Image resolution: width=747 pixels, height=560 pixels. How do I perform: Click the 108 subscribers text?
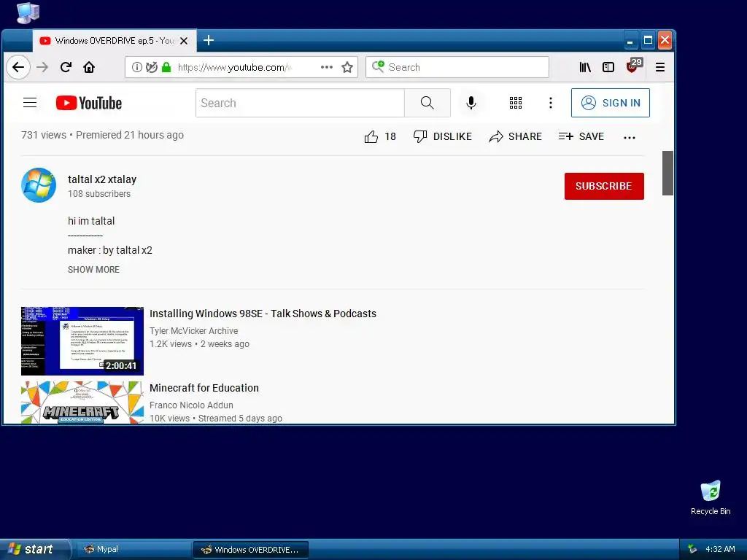point(99,194)
